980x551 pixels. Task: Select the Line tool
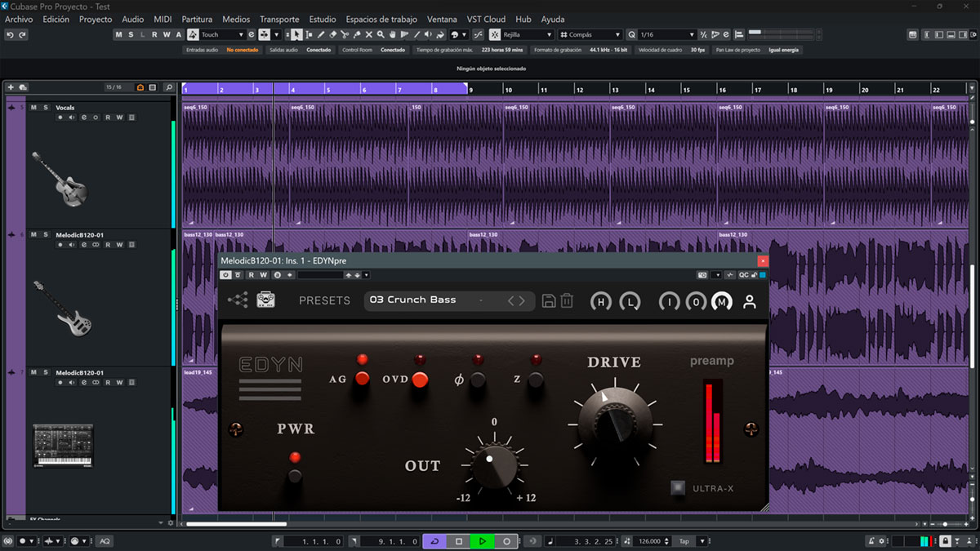pos(417,35)
